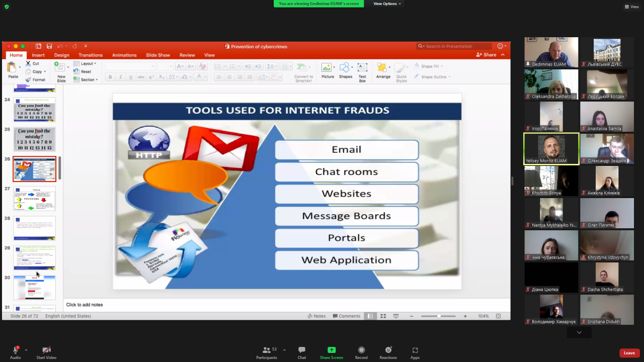
Task: Open Zoom Reactions
Action: 388,352
